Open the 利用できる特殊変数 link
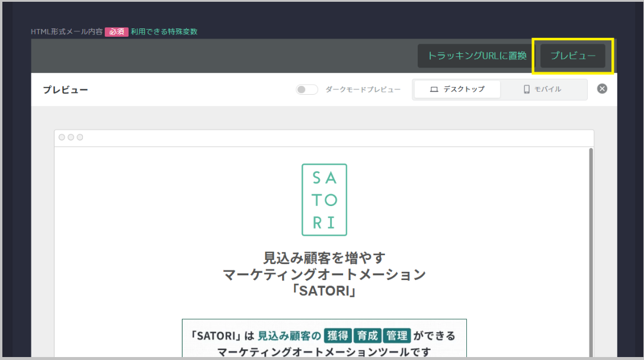Image resolution: width=644 pixels, height=360 pixels. (164, 31)
